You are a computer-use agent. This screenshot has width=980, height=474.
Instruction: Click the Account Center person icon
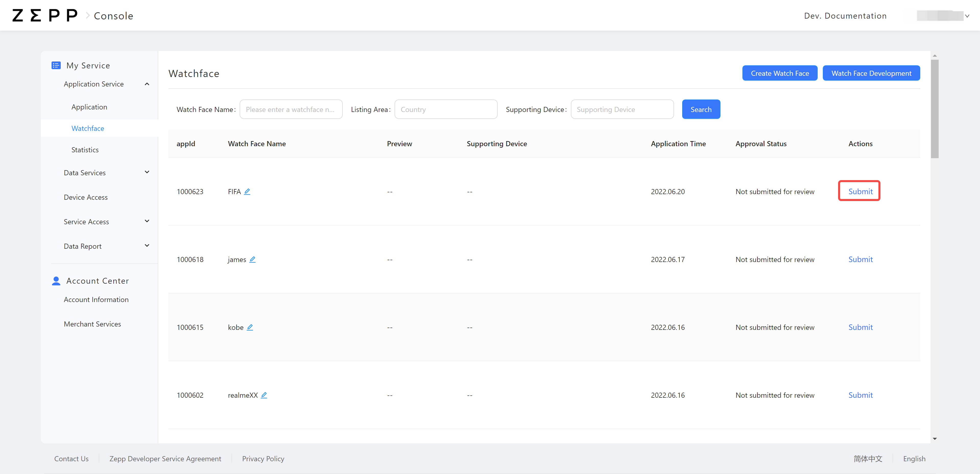(56, 281)
